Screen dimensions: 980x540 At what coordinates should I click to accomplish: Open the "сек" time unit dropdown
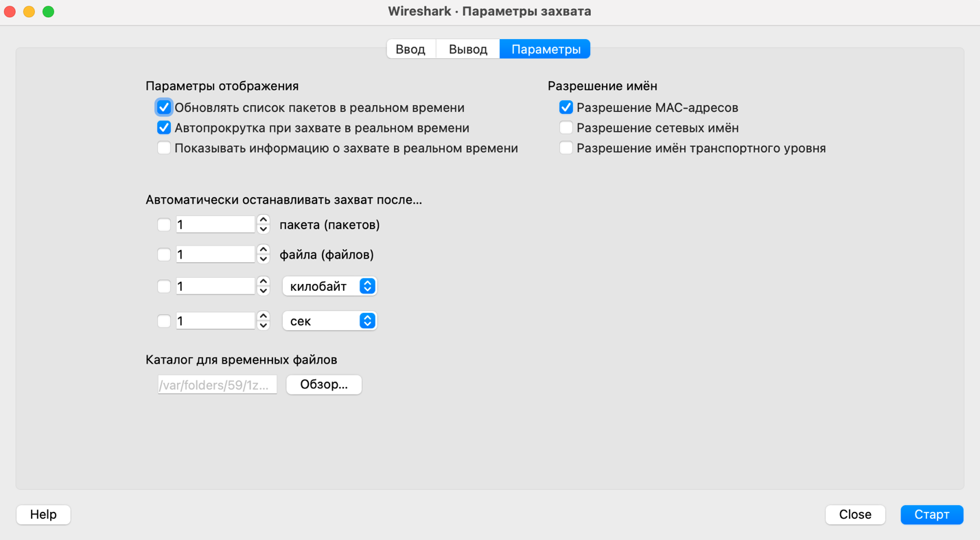coord(329,321)
